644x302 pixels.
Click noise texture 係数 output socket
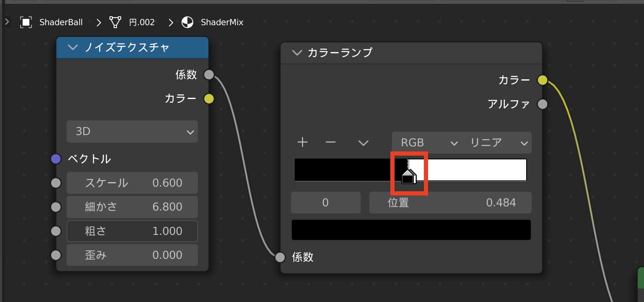(x=209, y=75)
